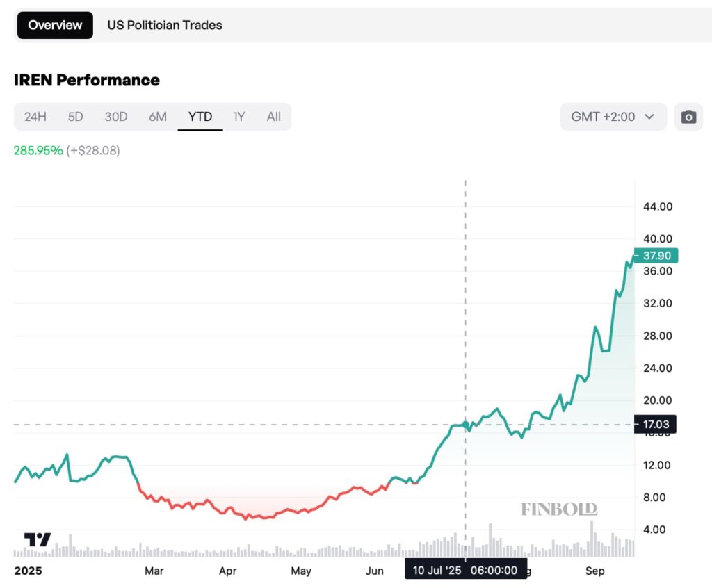Click the TradingView logo icon

[38, 539]
